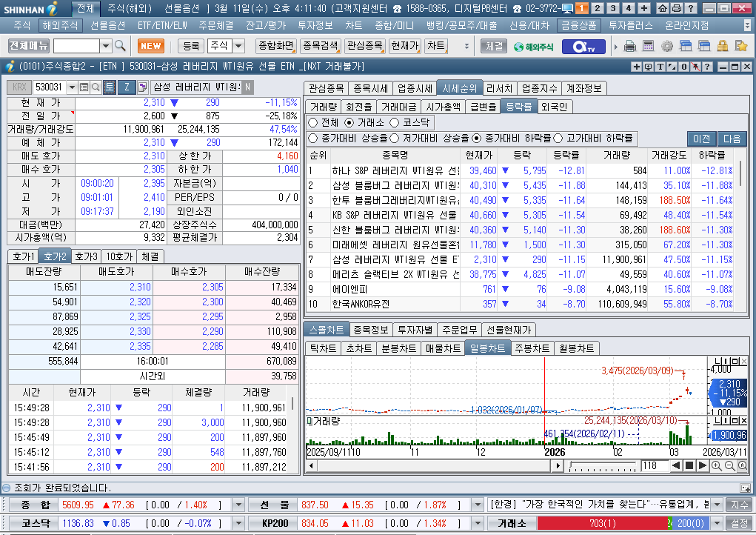The image size is (756, 535).
Task: Click the plus icon in panel header
Action: click(637, 67)
